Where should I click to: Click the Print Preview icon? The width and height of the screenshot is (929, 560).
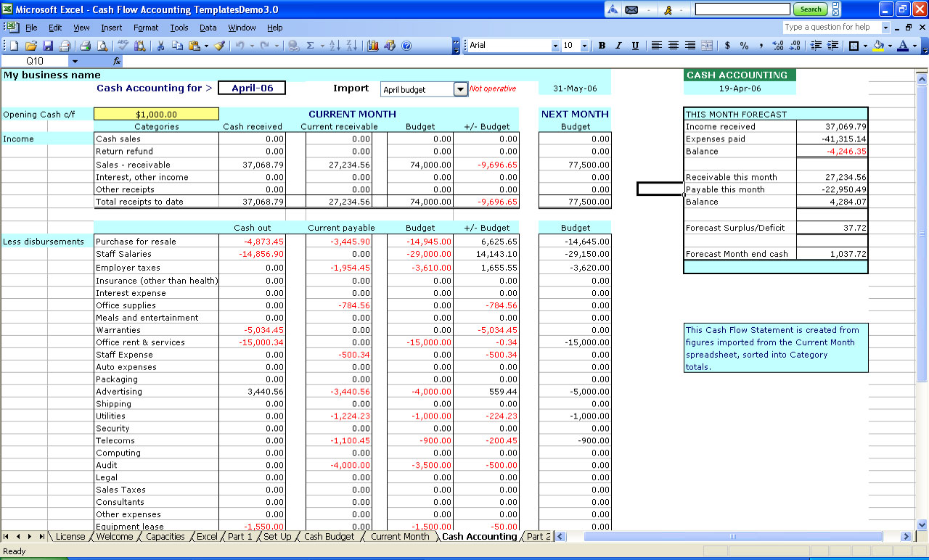[102, 45]
